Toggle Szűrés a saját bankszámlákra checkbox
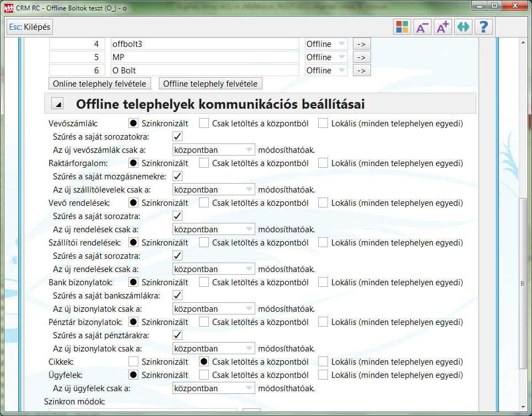This screenshot has width=532, height=416. 178,295
